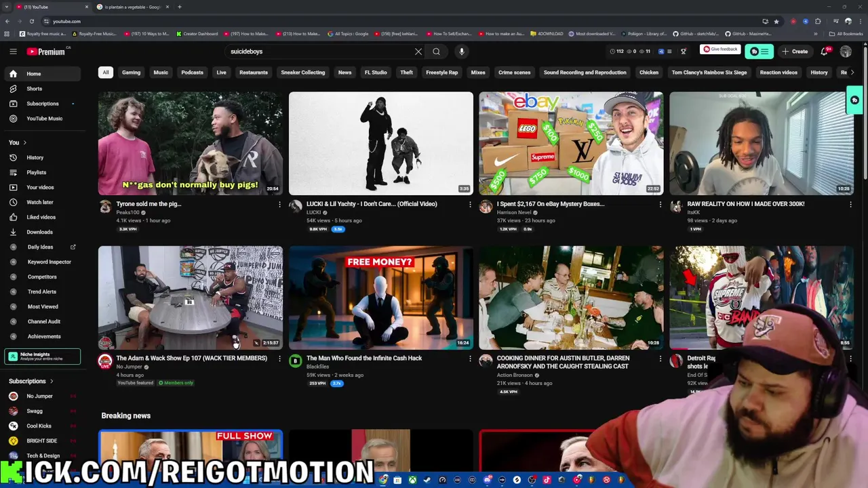Open the account avatar menu
868x488 pixels.
tap(846, 52)
